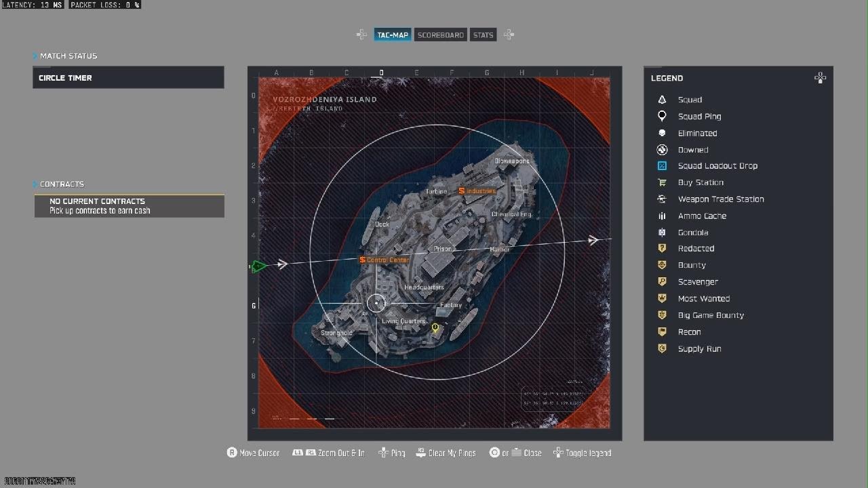Screen dimensions: 868x488
Task: Click the PACKET LOSS readout
Action: (105, 5)
